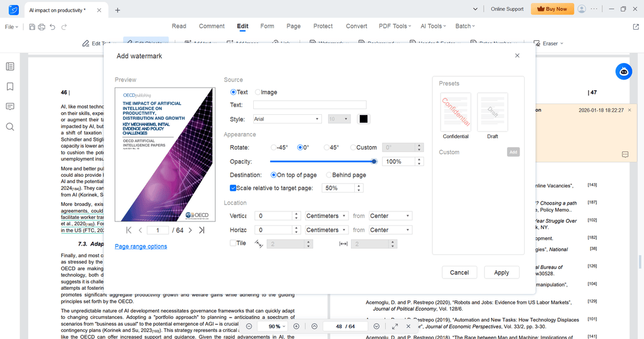The height and width of the screenshot is (339, 644).
Task: Open the AI assistant robot icon
Action: pyautogui.click(x=623, y=72)
